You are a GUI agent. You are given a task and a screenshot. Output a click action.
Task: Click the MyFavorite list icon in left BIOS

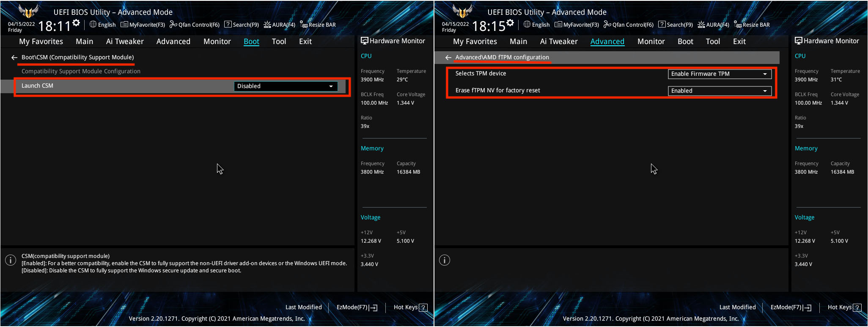tap(124, 25)
